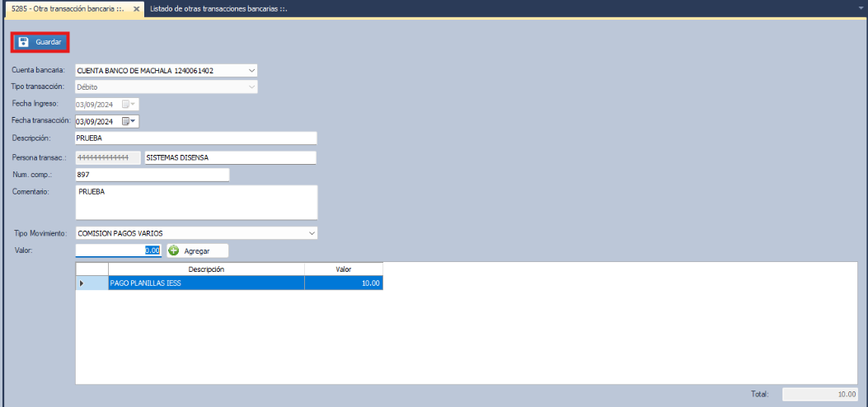Click the Guardar floppy disk icon
The image size is (868, 407).
coord(24,42)
